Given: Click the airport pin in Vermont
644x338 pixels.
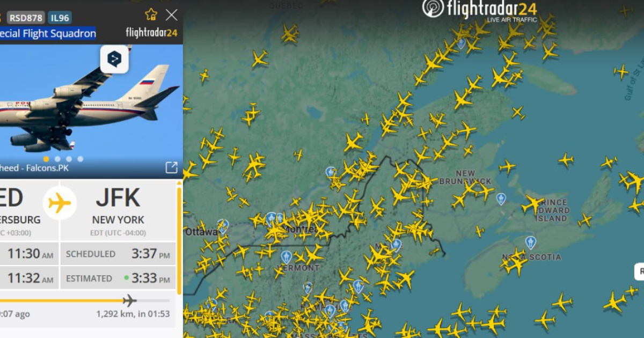Looking at the screenshot, I should (286, 257).
